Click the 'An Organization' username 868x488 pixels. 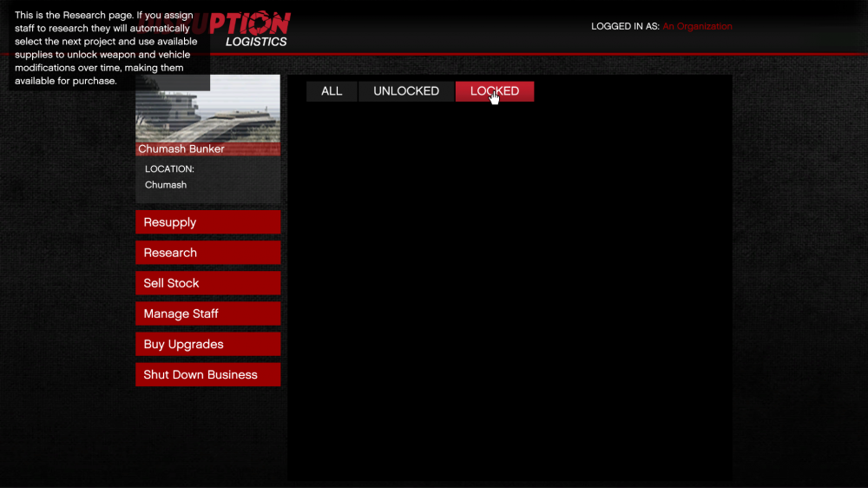pyautogui.click(x=698, y=26)
